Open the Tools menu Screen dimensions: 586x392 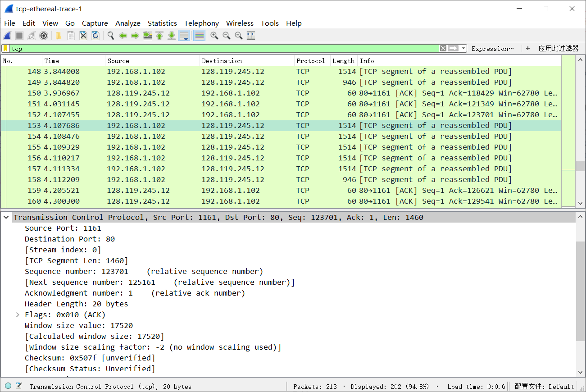(x=270, y=23)
